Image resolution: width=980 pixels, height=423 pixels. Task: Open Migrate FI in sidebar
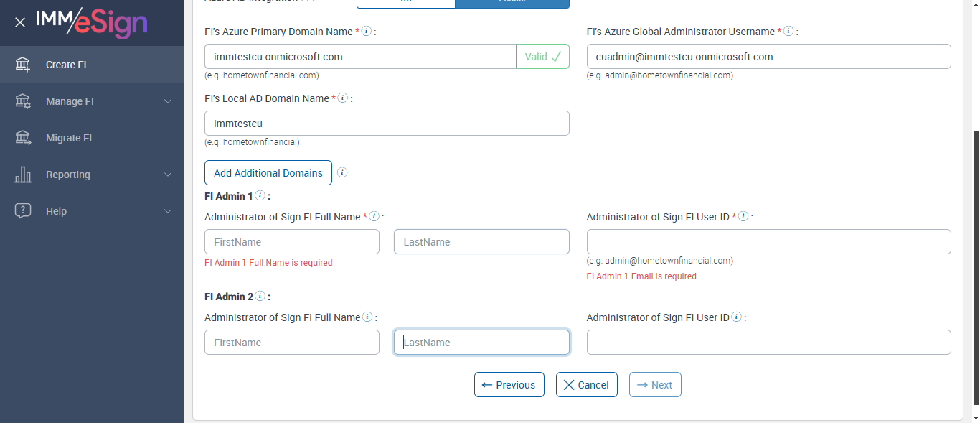point(69,138)
